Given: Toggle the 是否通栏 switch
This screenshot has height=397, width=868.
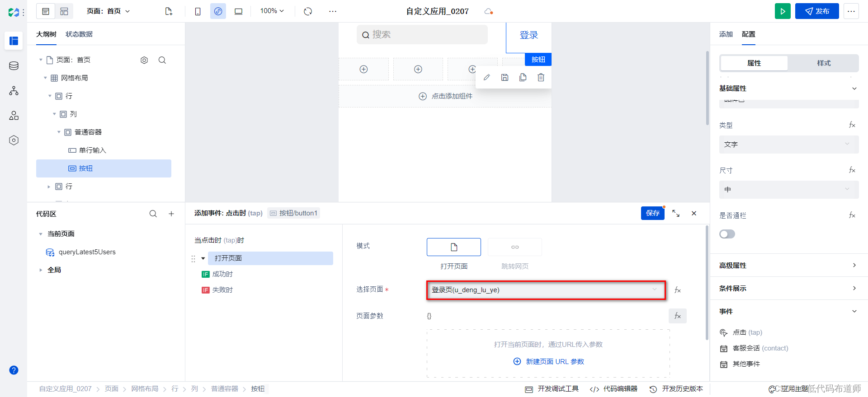Looking at the screenshot, I should pyautogui.click(x=727, y=234).
